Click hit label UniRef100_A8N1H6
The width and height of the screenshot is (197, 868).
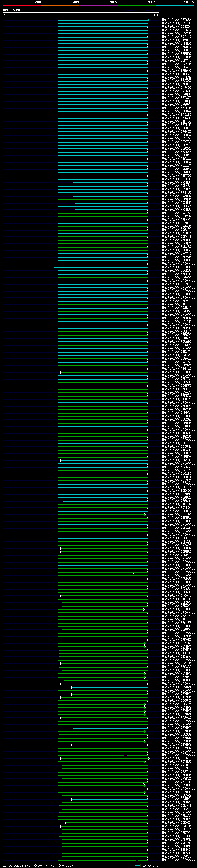(x=177, y=460)
